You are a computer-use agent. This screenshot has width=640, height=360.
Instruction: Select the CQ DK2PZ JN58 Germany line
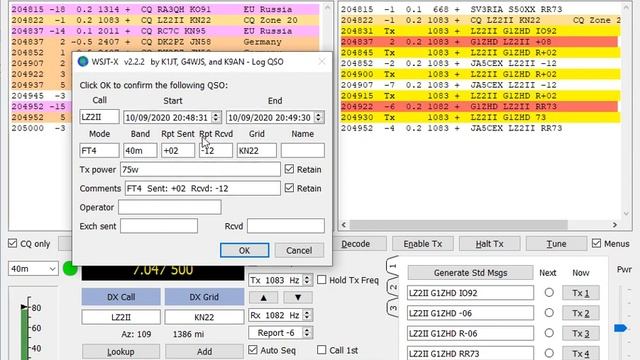[164, 42]
